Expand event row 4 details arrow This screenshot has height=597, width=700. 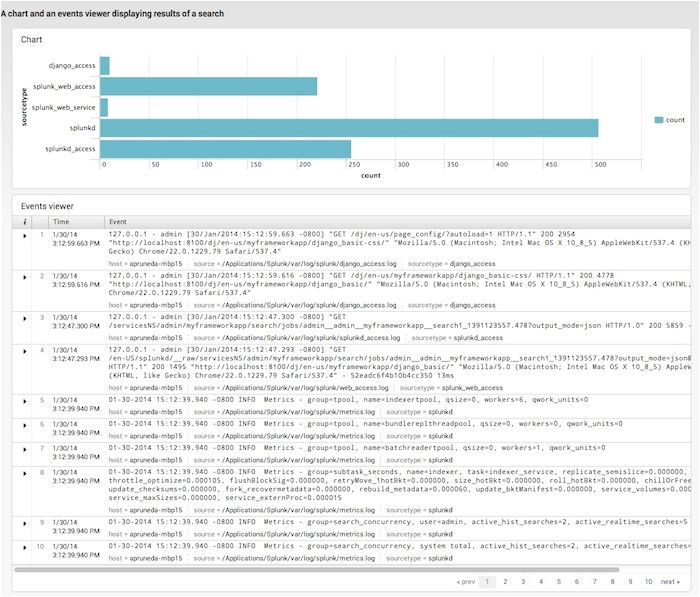(25, 351)
